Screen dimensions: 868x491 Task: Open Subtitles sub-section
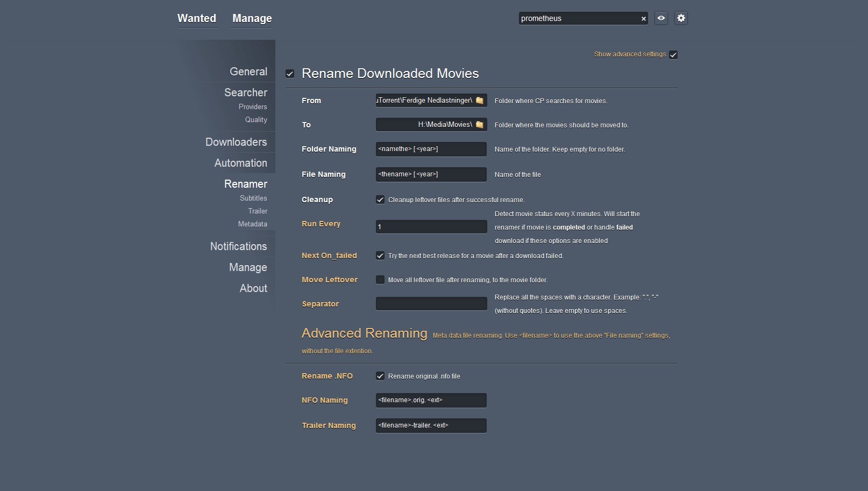pyautogui.click(x=253, y=198)
